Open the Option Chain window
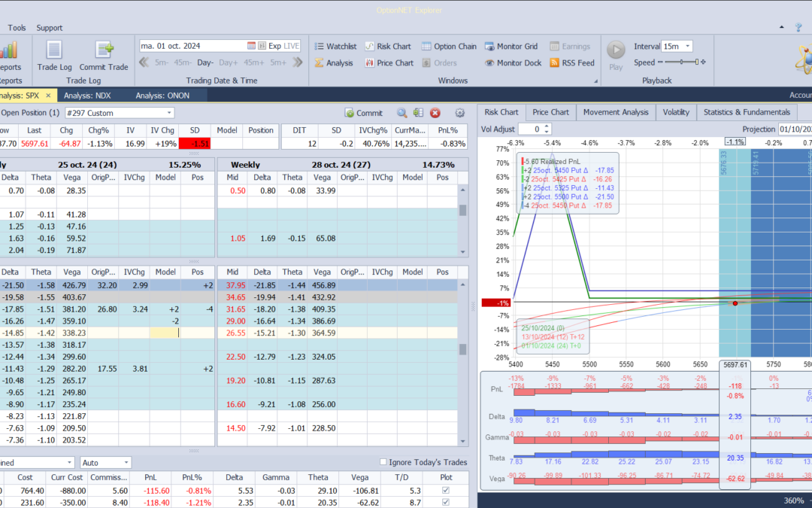Image resolution: width=812 pixels, height=508 pixels. 449,46
